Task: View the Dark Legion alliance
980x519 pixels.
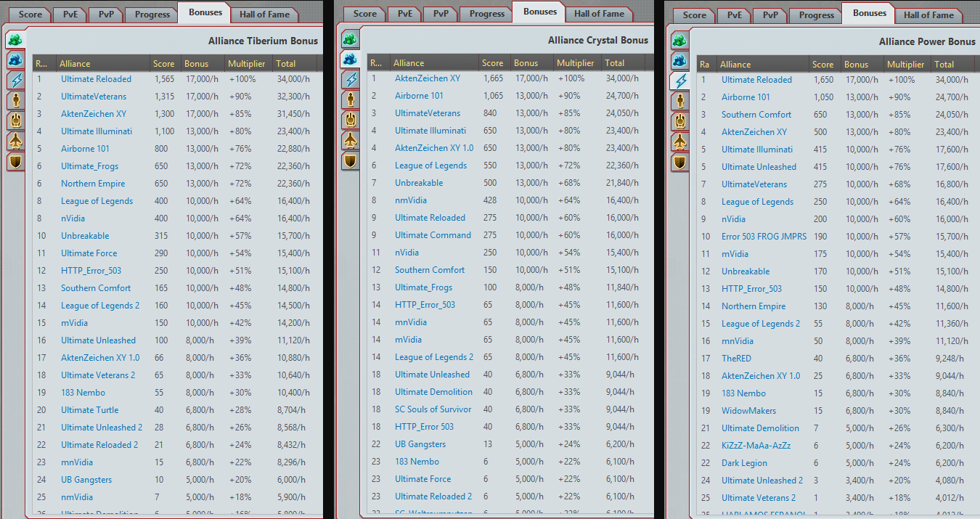Action: (x=744, y=463)
